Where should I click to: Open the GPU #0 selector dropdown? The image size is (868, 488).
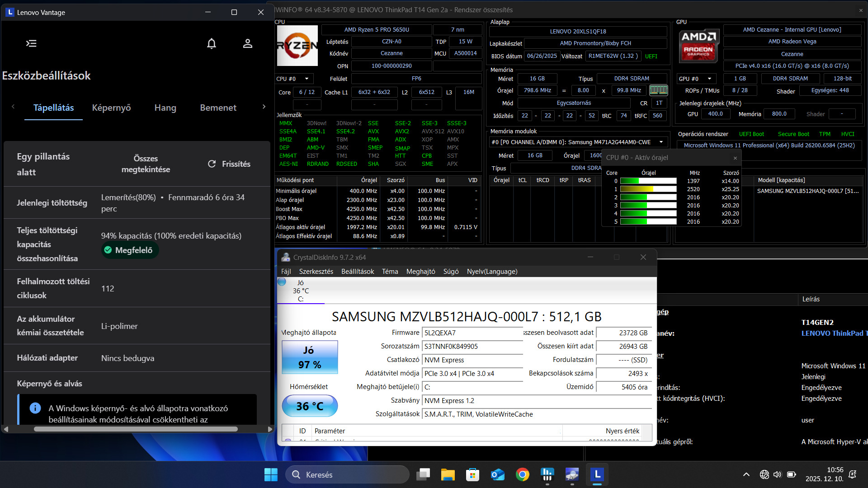709,79
